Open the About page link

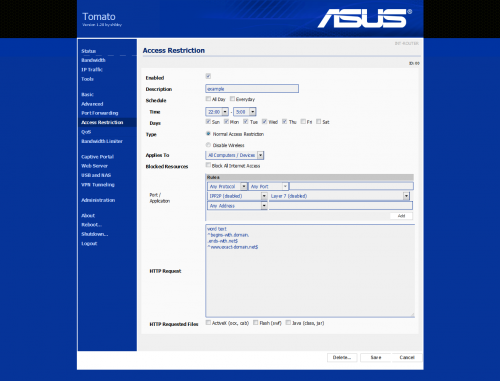(88, 215)
